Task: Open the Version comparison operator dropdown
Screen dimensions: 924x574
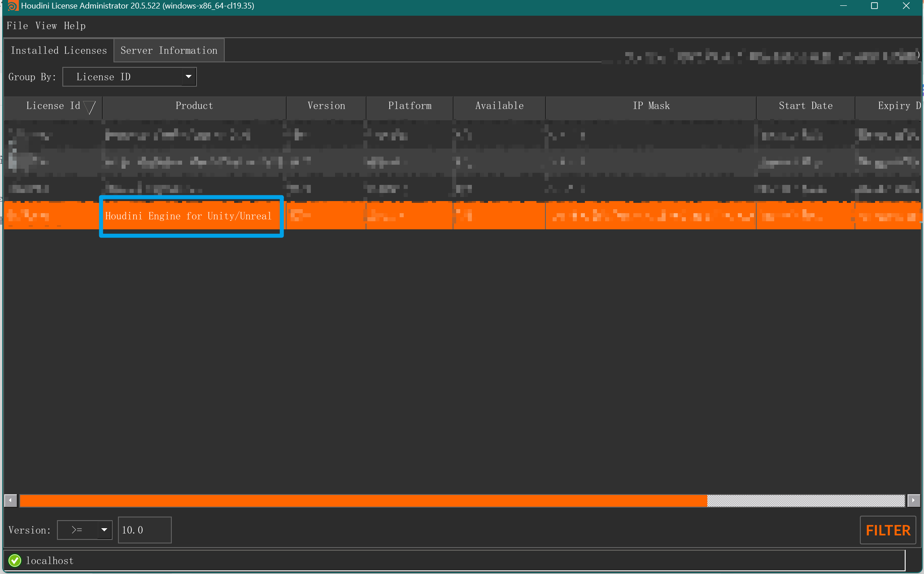Action: tap(84, 530)
